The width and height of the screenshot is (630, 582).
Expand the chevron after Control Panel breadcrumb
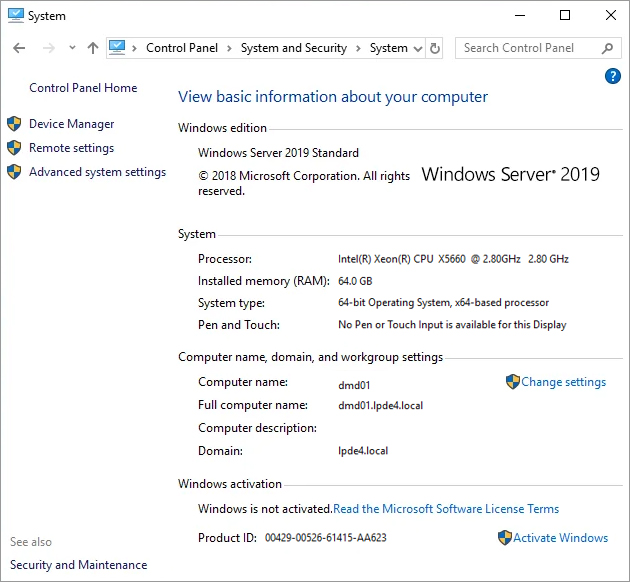[x=229, y=48]
